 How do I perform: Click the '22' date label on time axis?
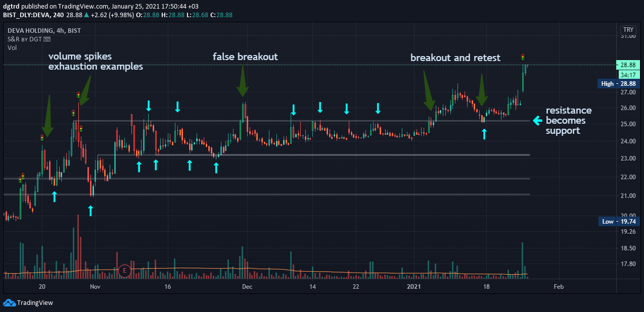[x=356, y=286]
